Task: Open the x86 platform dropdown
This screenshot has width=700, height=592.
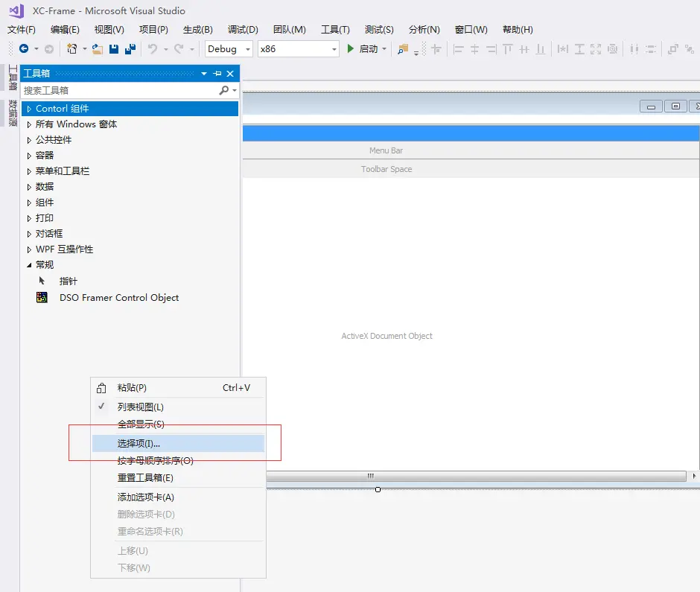Action: pos(334,49)
